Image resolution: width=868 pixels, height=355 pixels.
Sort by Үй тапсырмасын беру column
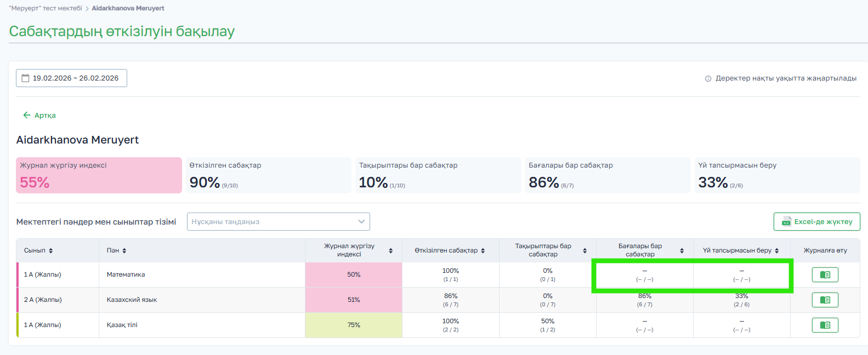pos(776,250)
